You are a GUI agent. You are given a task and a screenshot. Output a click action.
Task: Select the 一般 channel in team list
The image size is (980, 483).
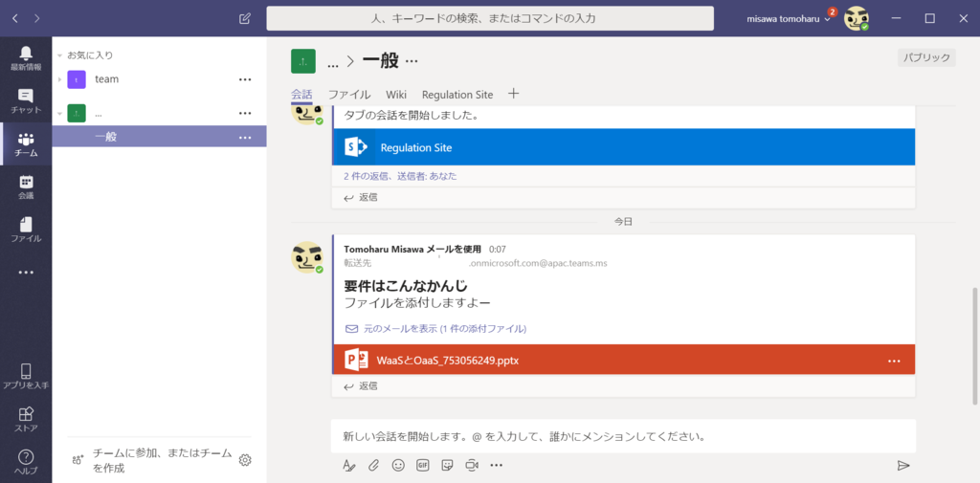pos(160,137)
